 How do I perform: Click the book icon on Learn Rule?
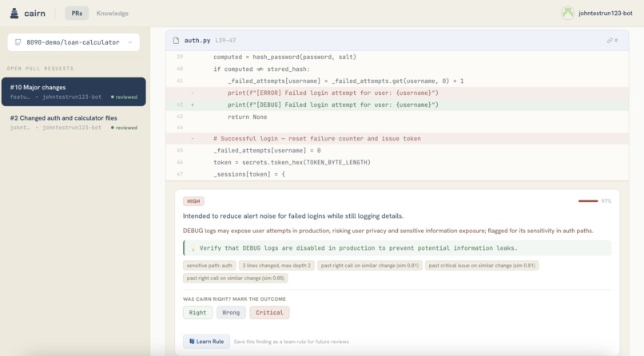[x=192, y=342]
